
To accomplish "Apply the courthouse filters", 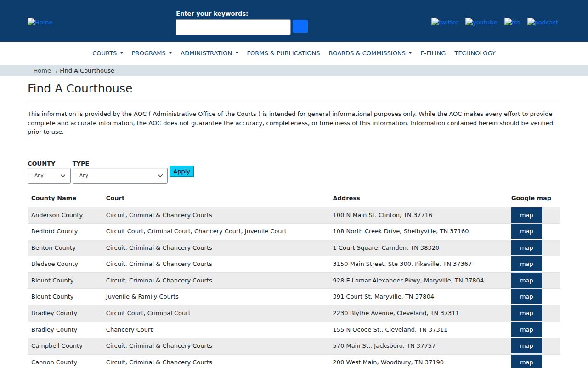I will click(x=181, y=171).
